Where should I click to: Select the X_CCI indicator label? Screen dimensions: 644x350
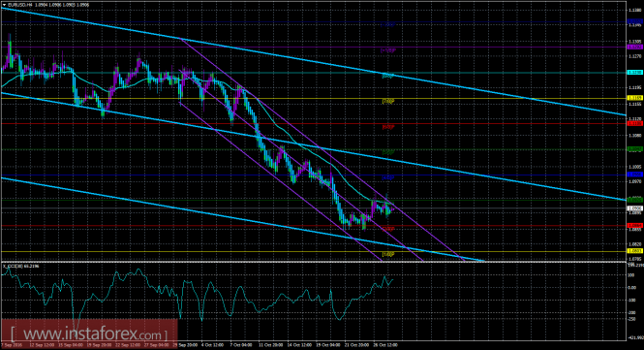coord(21,266)
